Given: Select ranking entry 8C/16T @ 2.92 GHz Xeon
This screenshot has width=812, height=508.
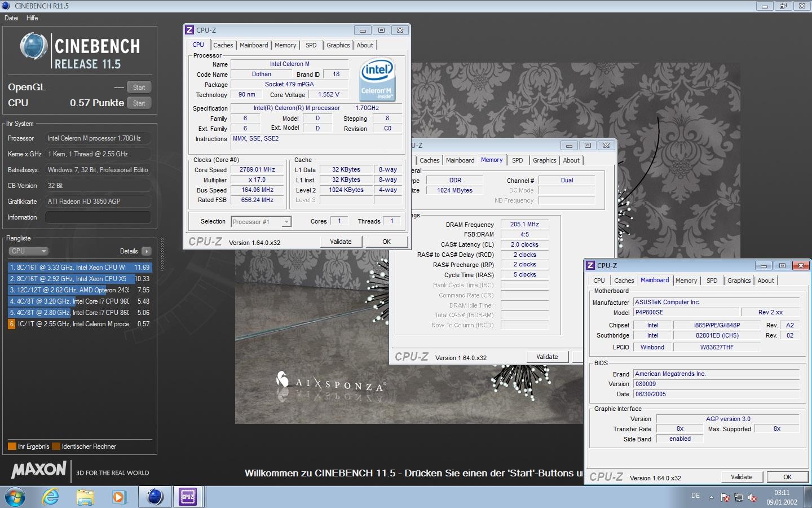Looking at the screenshot, I should [x=80, y=279].
